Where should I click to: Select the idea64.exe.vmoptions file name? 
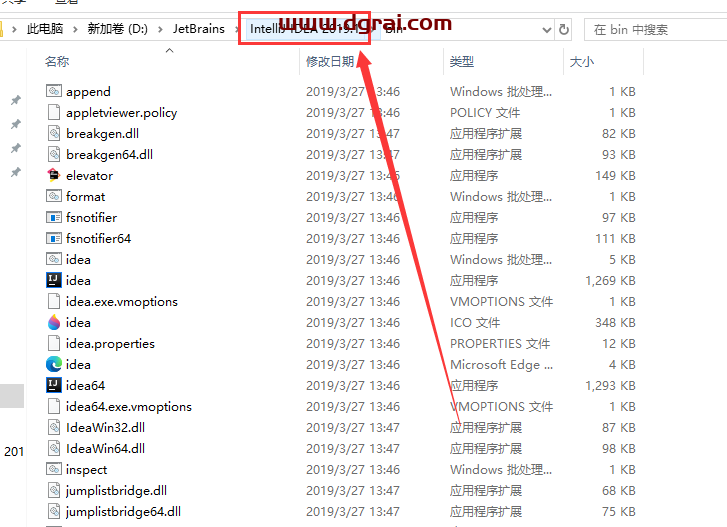tap(128, 406)
